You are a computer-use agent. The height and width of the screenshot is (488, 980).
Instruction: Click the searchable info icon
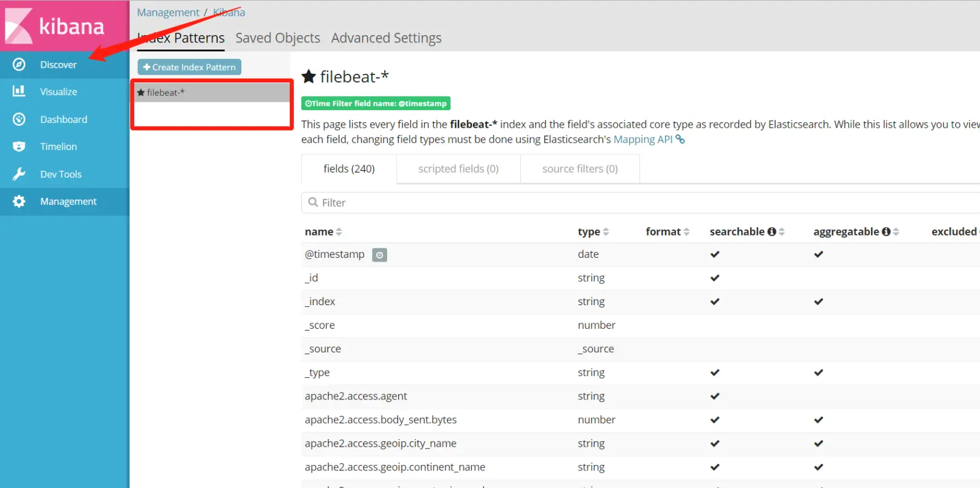pyautogui.click(x=771, y=232)
